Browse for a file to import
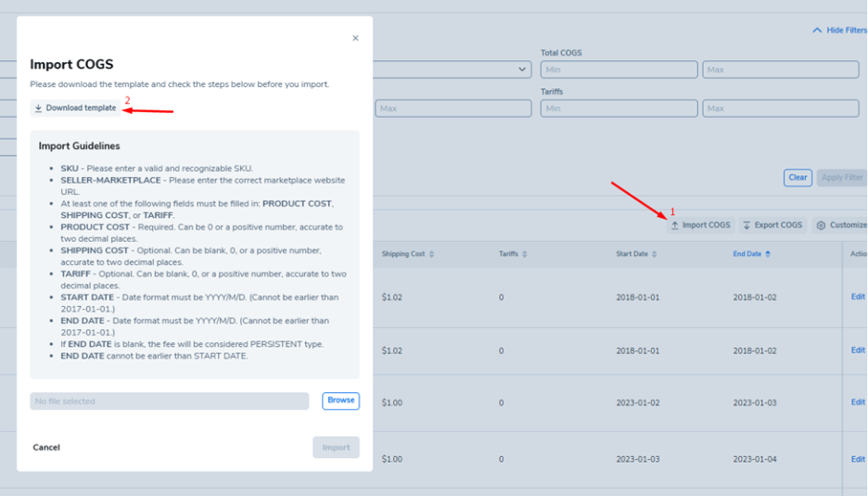The width and height of the screenshot is (868, 496). click(340, 401)
